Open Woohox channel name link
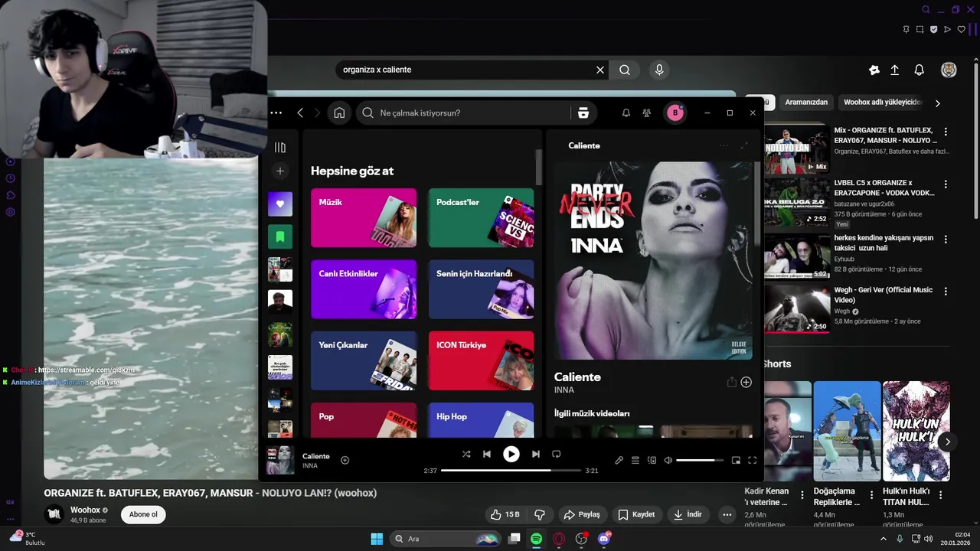 pyautogui.click(x=86, y=510)
